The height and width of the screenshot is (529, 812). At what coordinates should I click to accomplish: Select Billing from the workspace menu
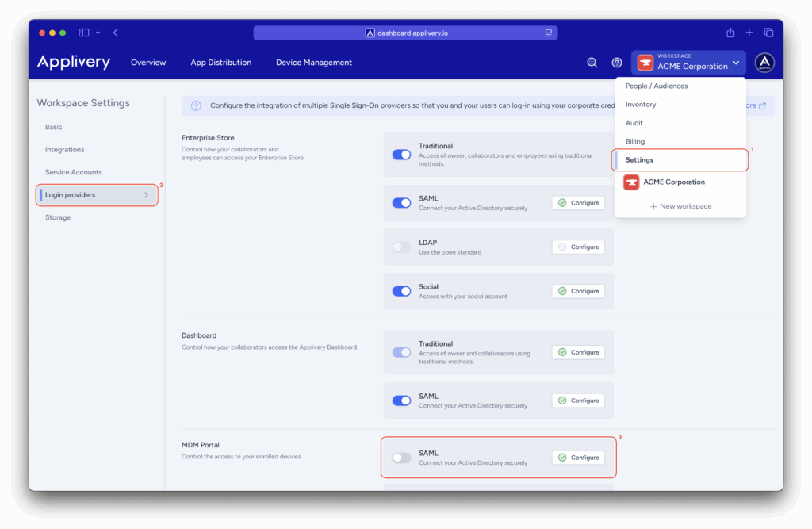[x=637, y=140]
